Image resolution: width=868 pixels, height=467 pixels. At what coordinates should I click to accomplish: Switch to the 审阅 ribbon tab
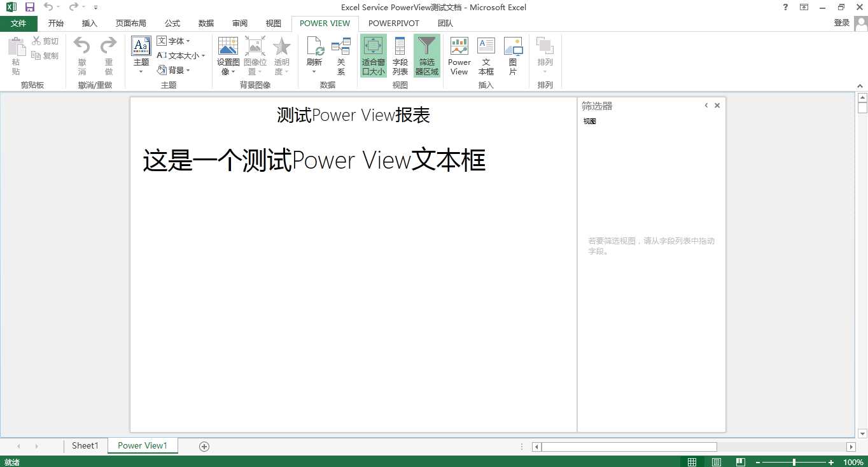[x=240, y=24]
